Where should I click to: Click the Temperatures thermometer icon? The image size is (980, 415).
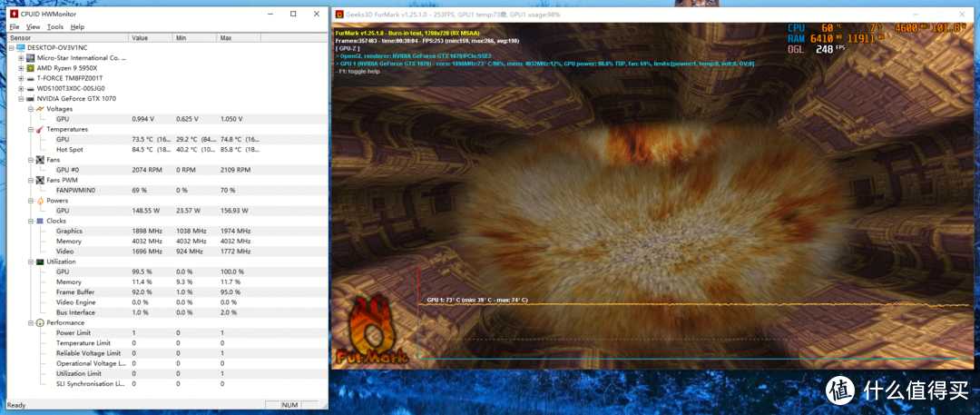click(x=39, y=129)
